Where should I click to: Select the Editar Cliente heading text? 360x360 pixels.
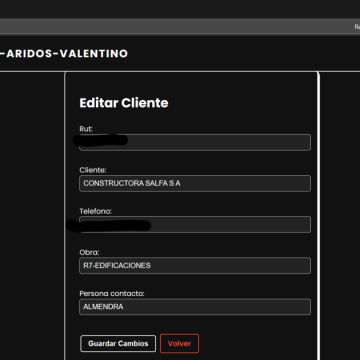[124, 103]
